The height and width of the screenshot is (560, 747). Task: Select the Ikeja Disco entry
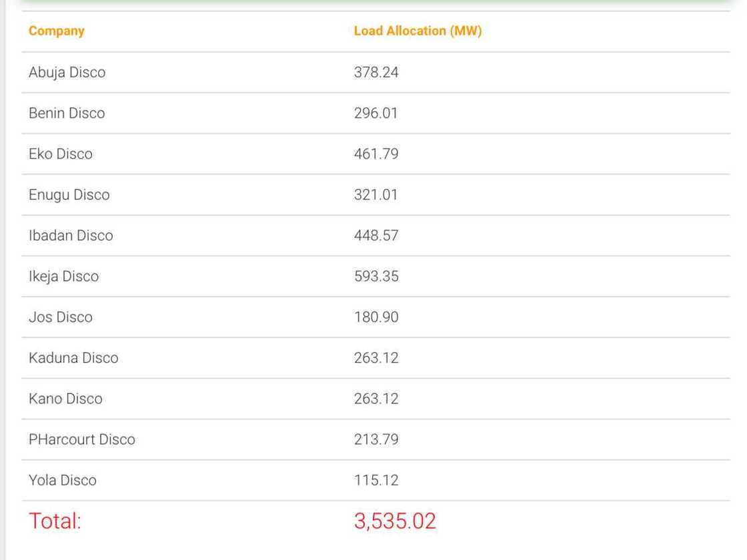(63, 276)
